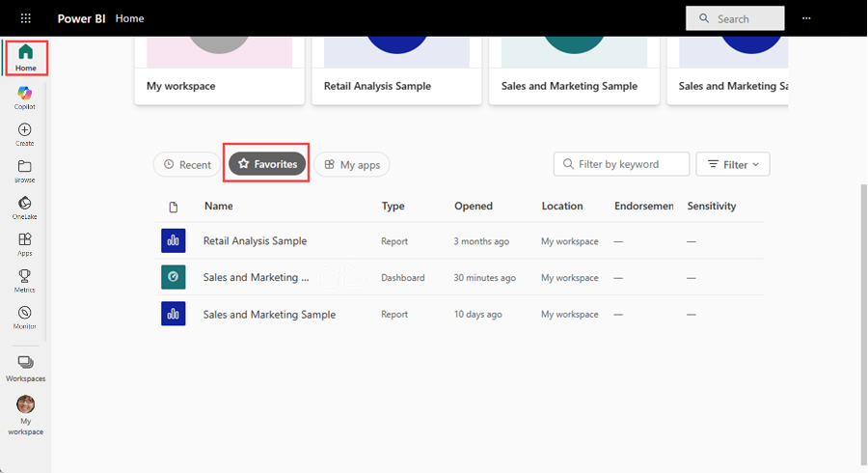Viewport: 868px width, 473px height.
Task: Click the more options ellipsis in header
Action: pos(806,18)
